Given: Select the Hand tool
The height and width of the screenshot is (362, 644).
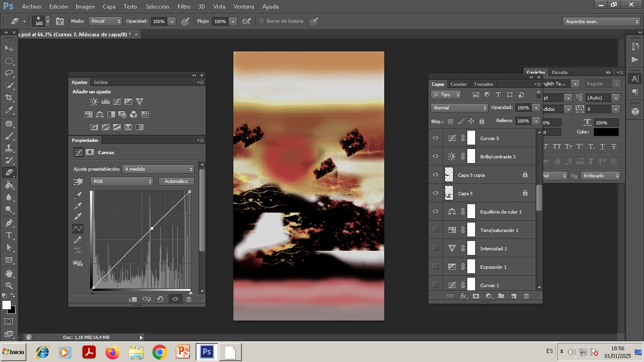Looking at the screenshot, I should [x=9, y=273].
